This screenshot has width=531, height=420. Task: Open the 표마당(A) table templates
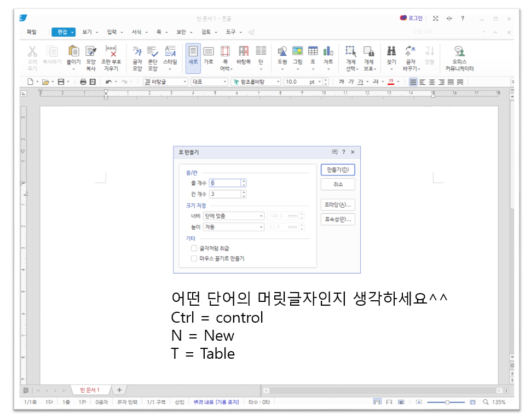point(337,204)
